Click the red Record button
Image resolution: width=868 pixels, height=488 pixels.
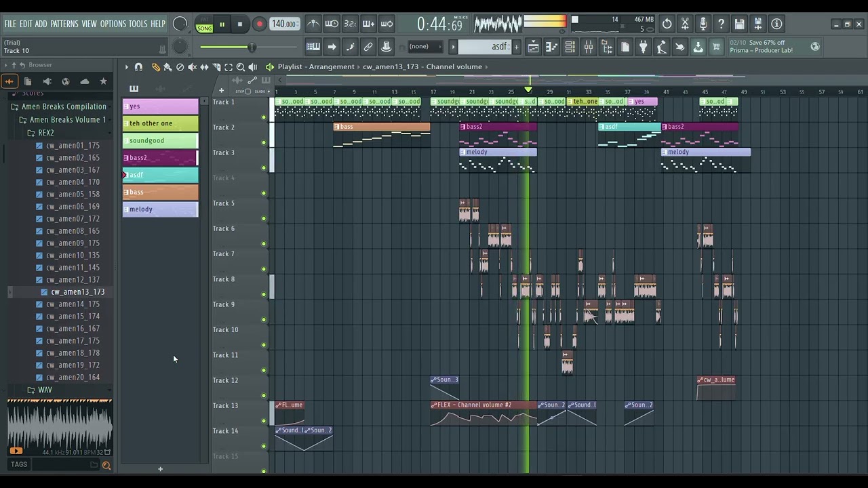[x=259, y=24]
